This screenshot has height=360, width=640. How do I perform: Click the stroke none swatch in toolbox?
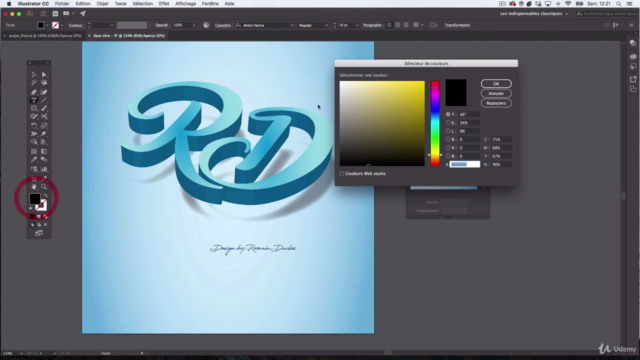coord(42,205)
